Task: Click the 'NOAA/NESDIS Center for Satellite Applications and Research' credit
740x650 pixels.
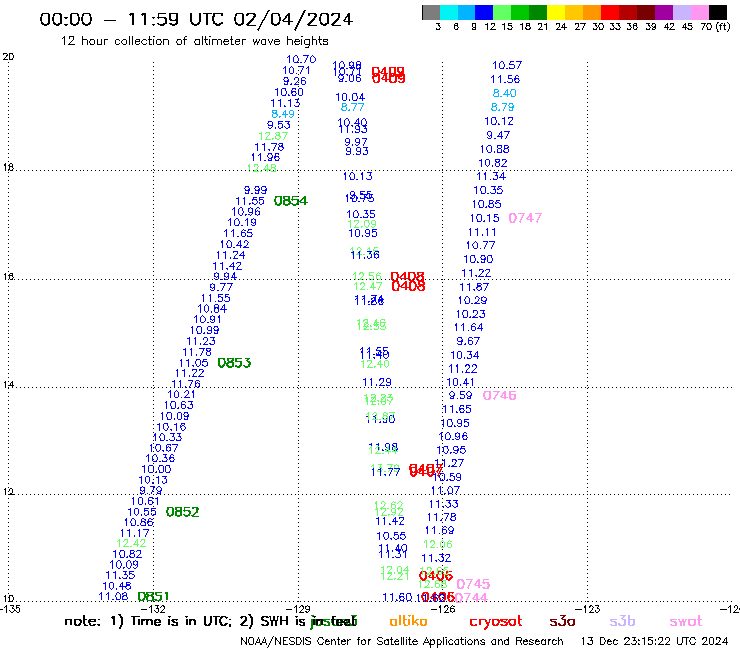Action: (x=402, y=642)
